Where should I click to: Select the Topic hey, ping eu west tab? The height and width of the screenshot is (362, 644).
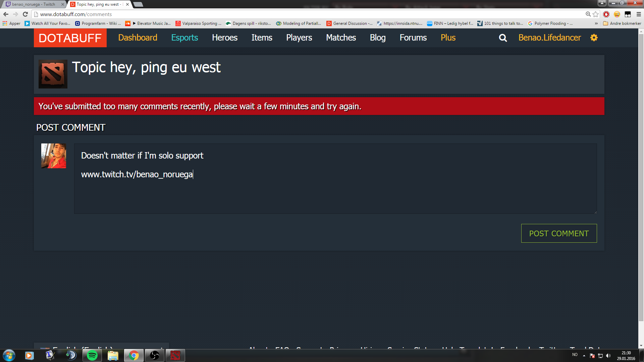[99, 4]
